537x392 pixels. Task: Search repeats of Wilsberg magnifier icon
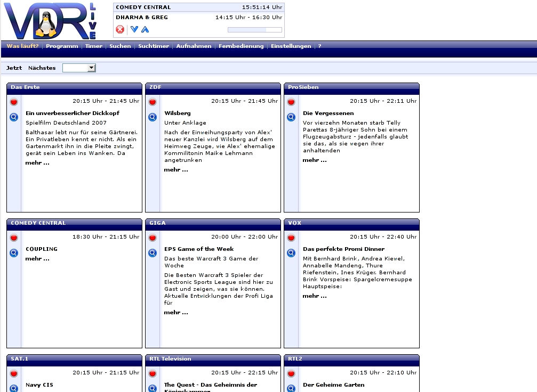153,117
